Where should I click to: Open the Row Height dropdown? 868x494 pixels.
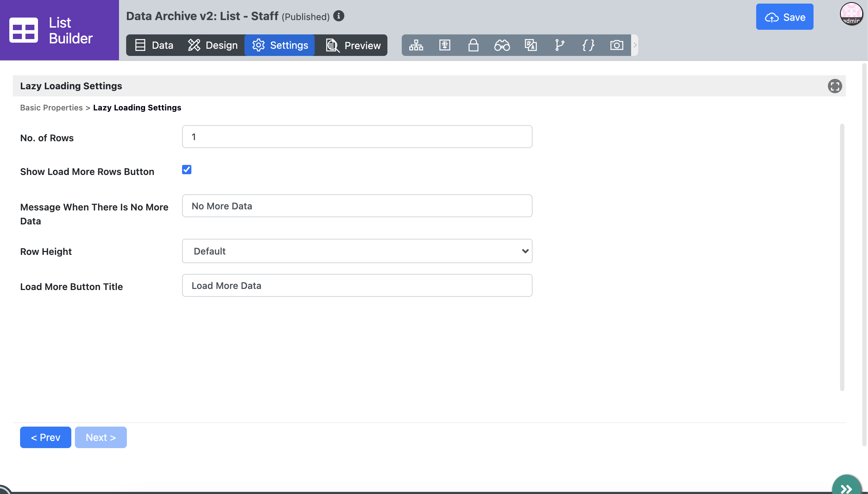click(357, 251)
